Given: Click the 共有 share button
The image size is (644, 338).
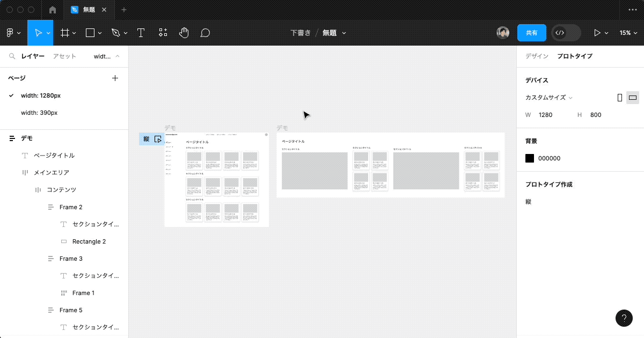Looking at the screenshot, I should pyautogui.click(x=532, y=33).
